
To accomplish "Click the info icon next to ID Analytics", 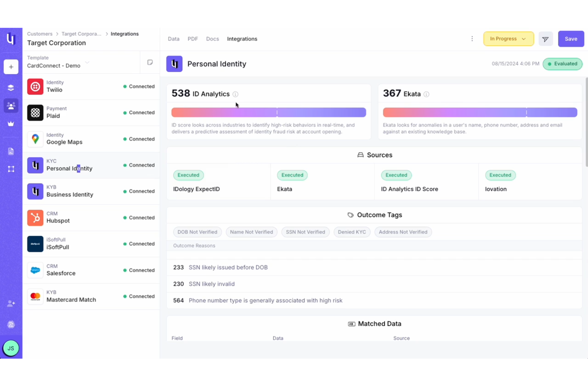I will (235, 94).
